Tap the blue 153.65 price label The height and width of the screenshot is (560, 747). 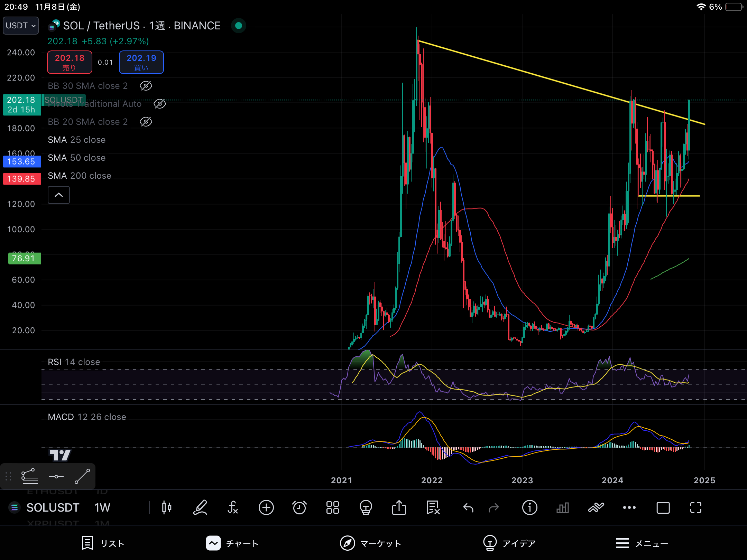[22, 161]
